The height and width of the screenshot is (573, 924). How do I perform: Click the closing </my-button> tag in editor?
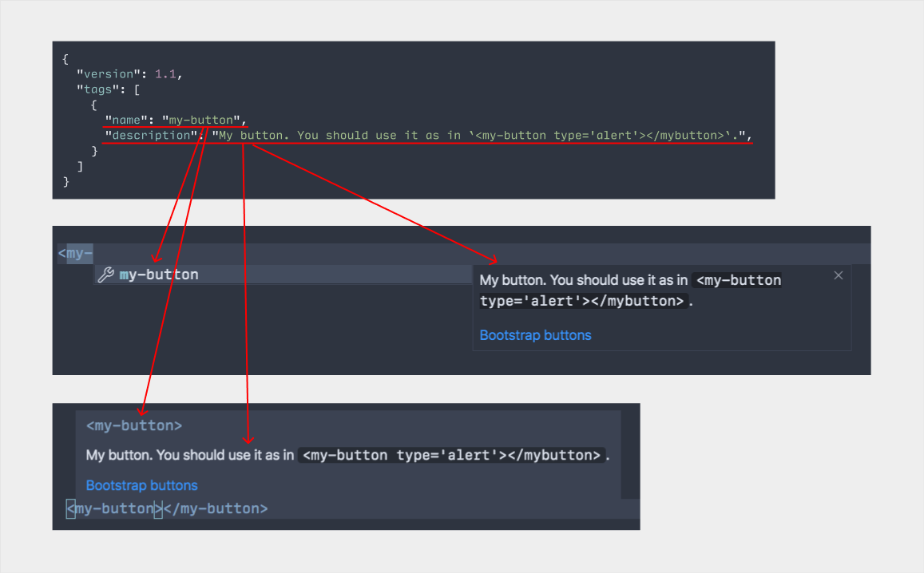(x=216, y=508)
